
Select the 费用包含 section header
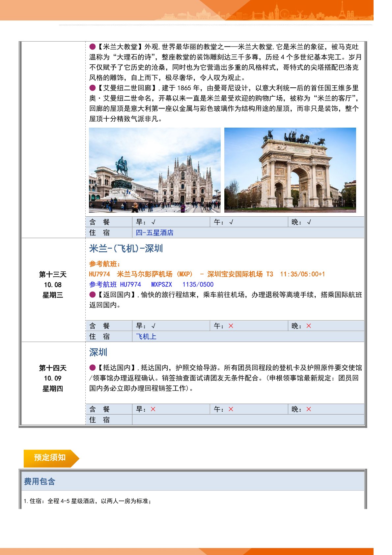(40, 481)
